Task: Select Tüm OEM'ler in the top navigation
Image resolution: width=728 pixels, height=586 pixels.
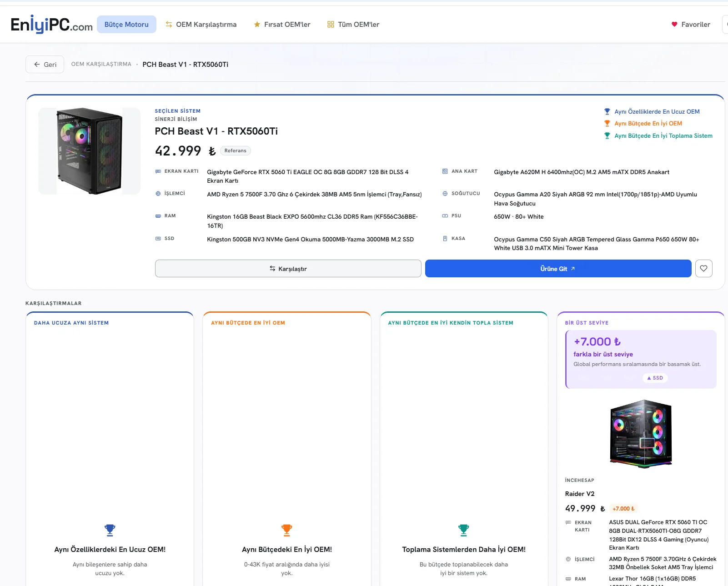Action: click(353, 25)
